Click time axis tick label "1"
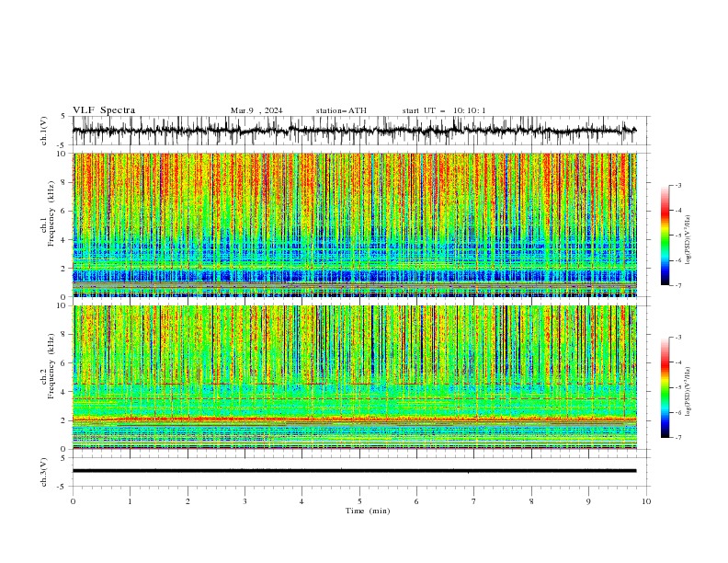This screenshot has height=563, width=728. coord(130,501)
